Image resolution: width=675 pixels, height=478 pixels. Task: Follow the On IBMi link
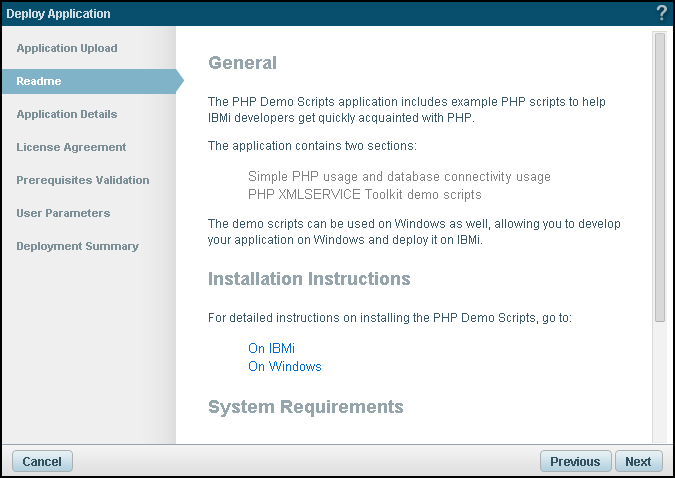coord(271,348)
